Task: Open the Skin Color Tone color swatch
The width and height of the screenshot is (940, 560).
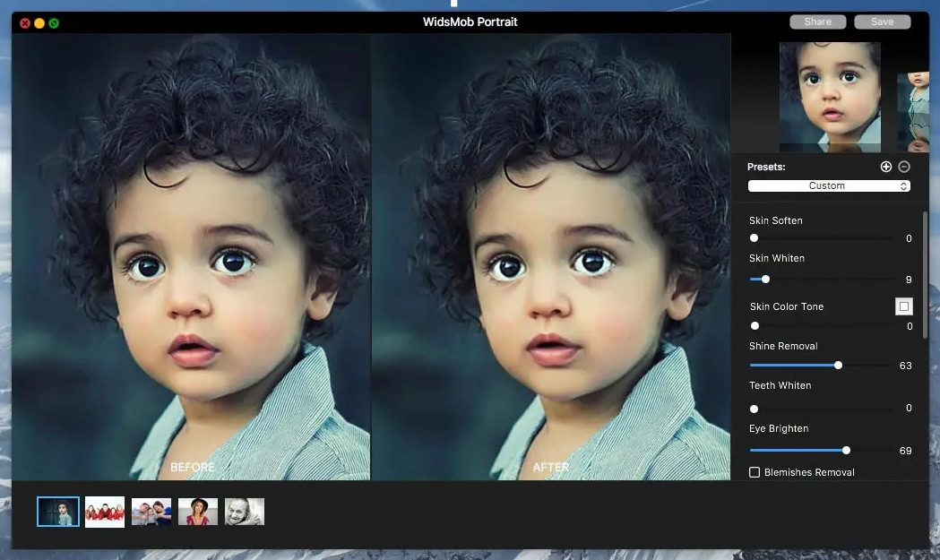Action: [904, 306]
